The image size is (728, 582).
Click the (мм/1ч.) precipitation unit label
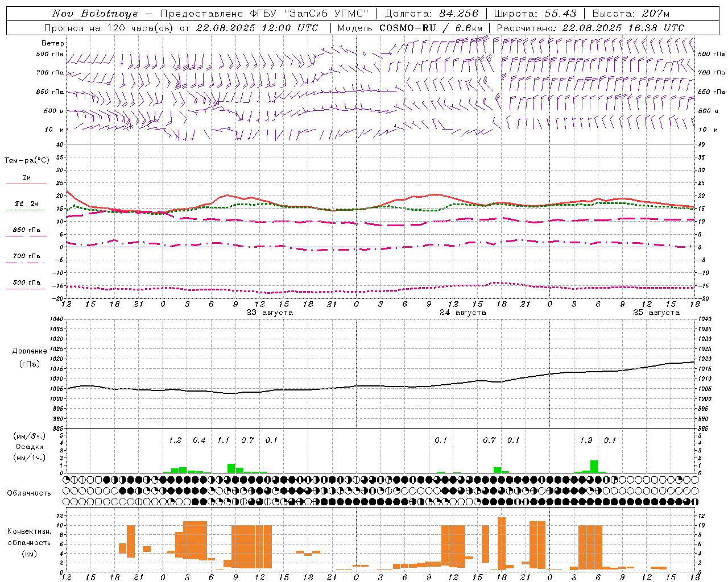point(30,458)
